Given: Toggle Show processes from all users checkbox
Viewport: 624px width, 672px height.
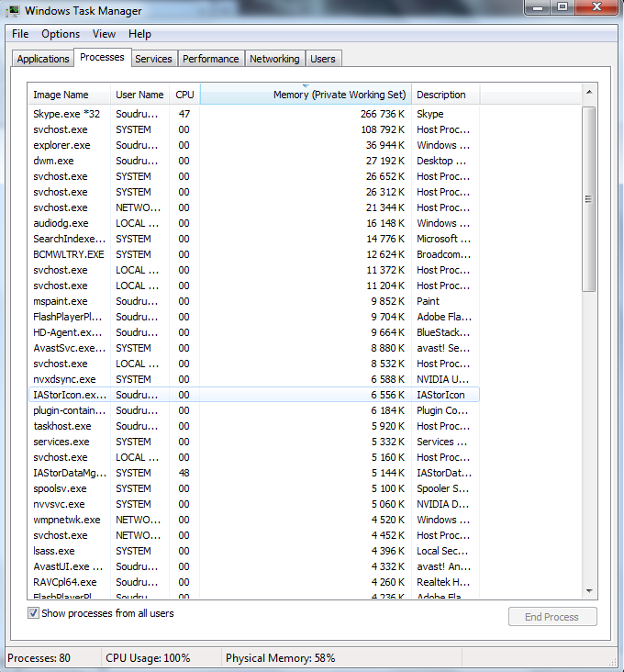Looking at the screenshot, I should [x=34, y=613].
